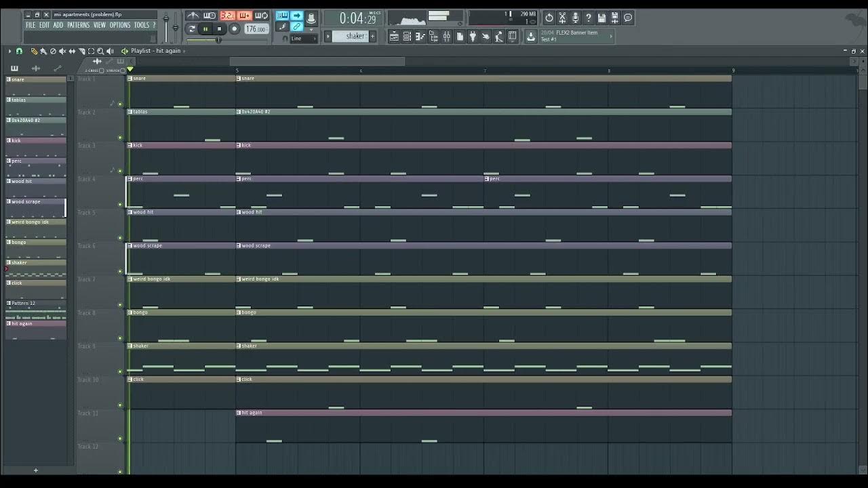The width and height of the screenshot is (868, 488).
Task: Mute Track 11 with its green light
Action: [x=120, y=439]
